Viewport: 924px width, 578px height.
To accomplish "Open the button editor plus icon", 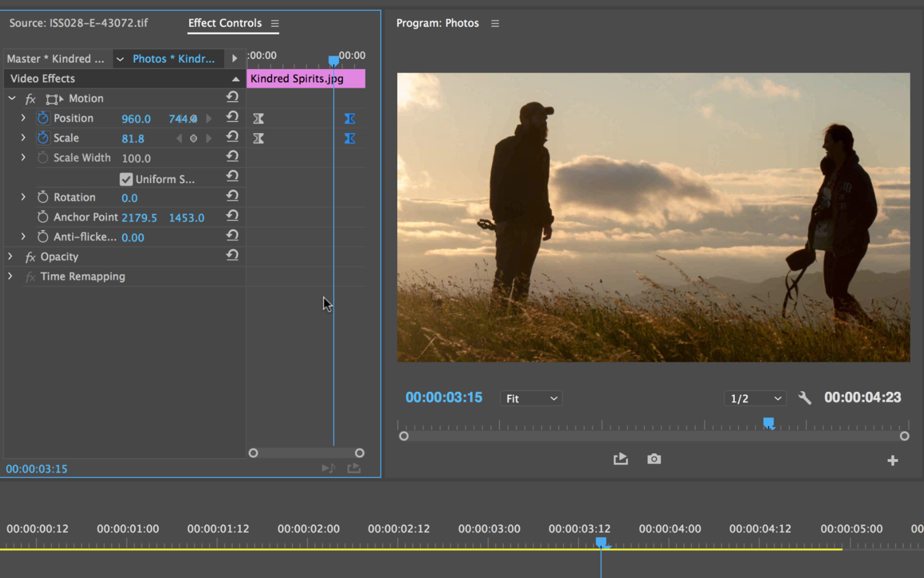I will pyautogui.click(x=893, y=460).
